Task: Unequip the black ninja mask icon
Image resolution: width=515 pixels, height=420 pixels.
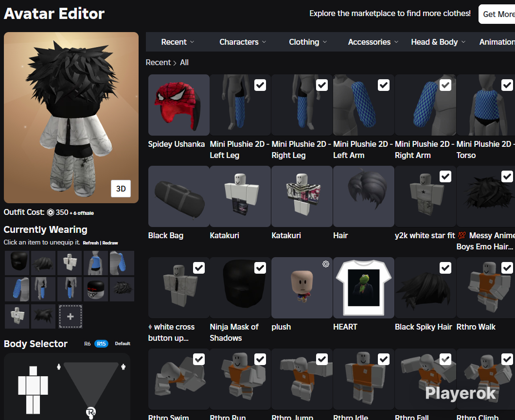Action: tap(17, 263)
